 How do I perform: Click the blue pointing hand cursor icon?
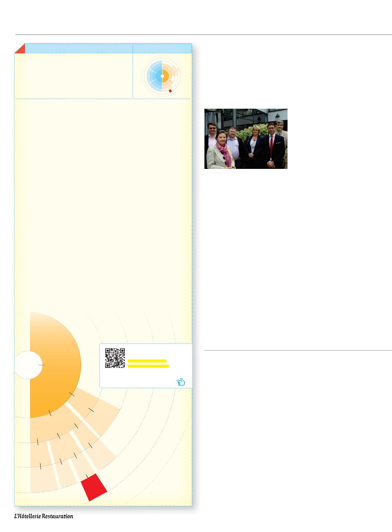pyautogui.click(x=181, y=382)
